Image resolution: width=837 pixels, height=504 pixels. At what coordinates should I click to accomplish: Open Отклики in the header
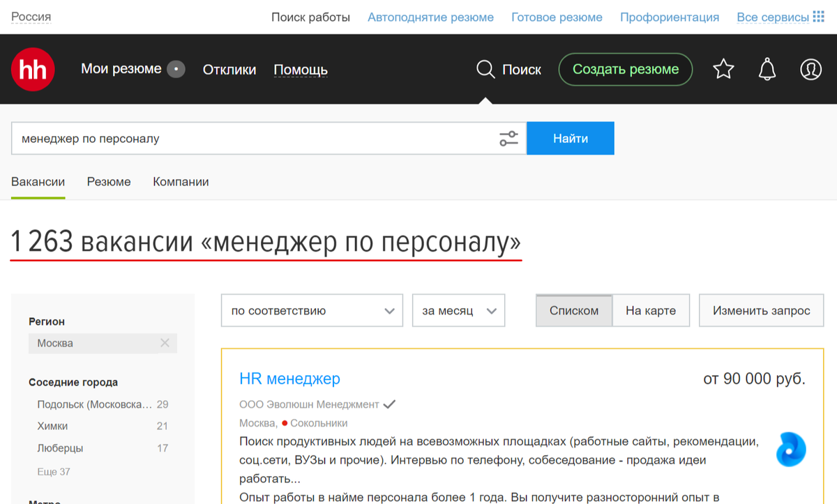[x=229, y=70]
